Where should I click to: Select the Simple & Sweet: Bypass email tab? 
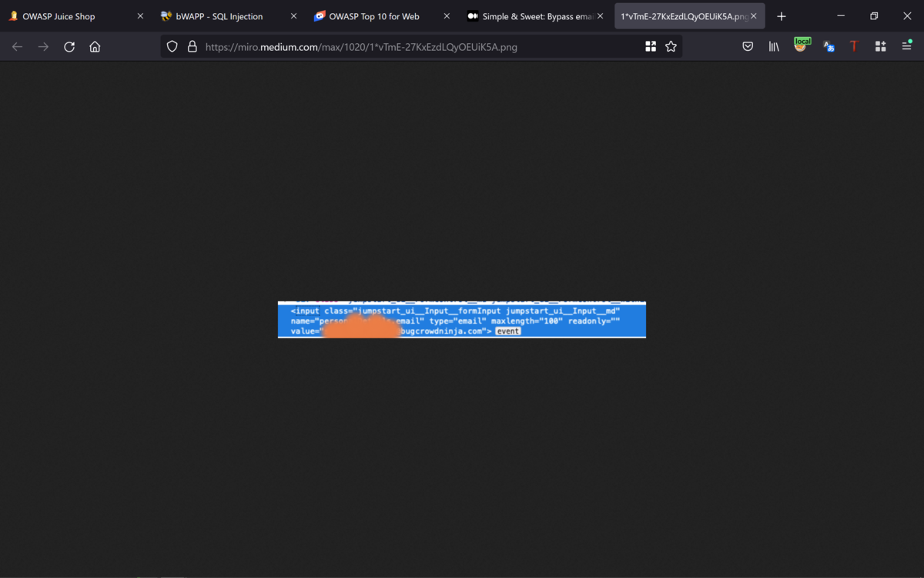point(533,16)
